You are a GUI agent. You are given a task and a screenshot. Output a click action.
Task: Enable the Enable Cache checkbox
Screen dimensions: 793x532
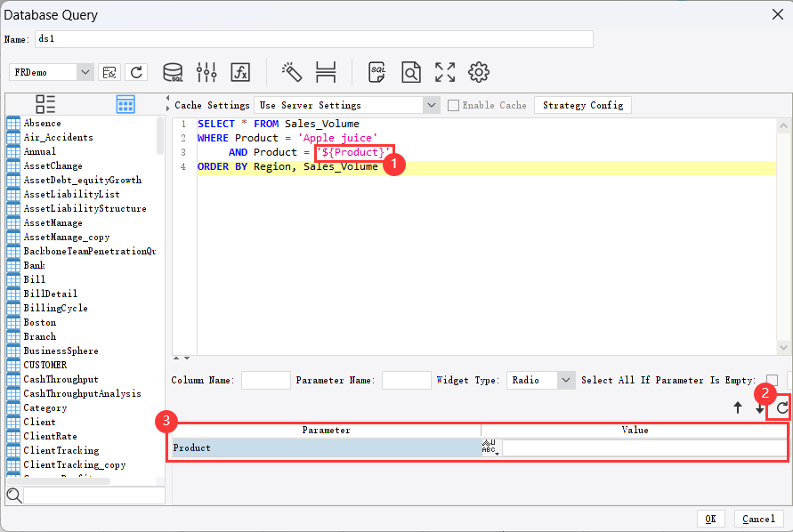(x=454, y=105)
